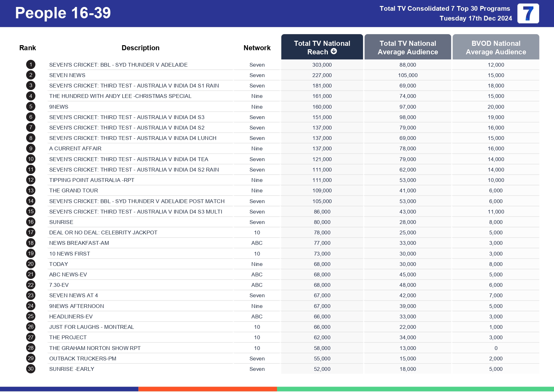The width and height of the screenshot is (554, 392).
Task: Select the Seven network label for SUNRISE
Action: coord(257,222)
